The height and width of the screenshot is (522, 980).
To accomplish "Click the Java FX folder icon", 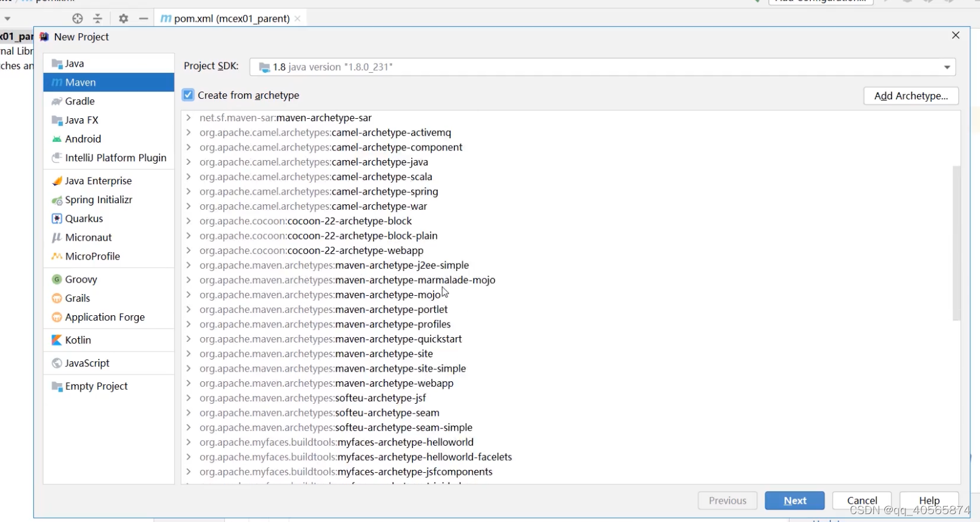I will [57, 120].
